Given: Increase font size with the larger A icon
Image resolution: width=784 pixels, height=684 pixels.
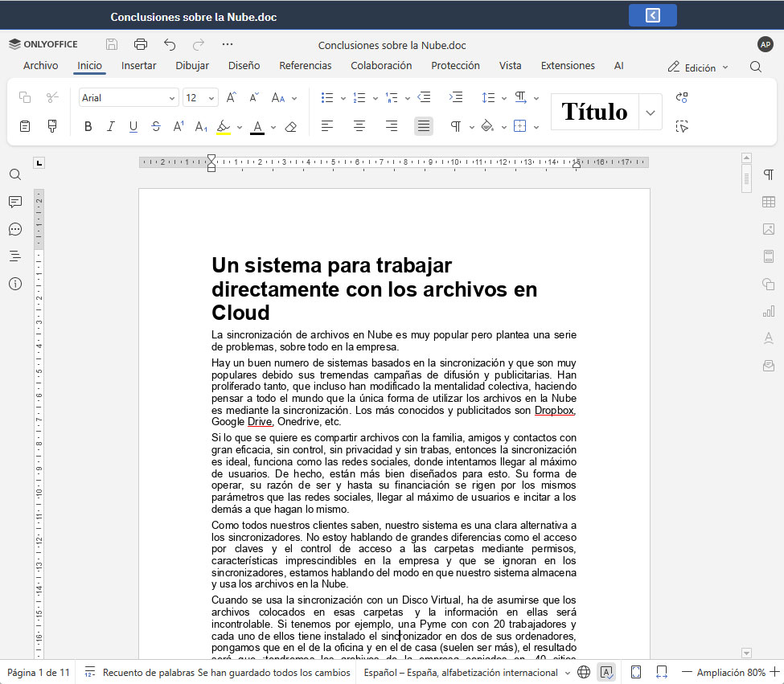Looking at the screenshot, I should pyautogui.click(x=231, y=97).
